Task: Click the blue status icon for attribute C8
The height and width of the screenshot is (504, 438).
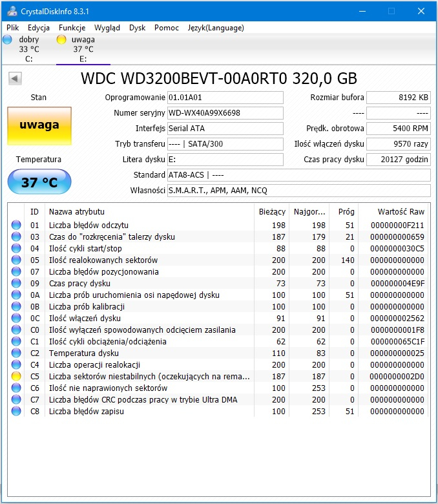Action: click(16, 411)
